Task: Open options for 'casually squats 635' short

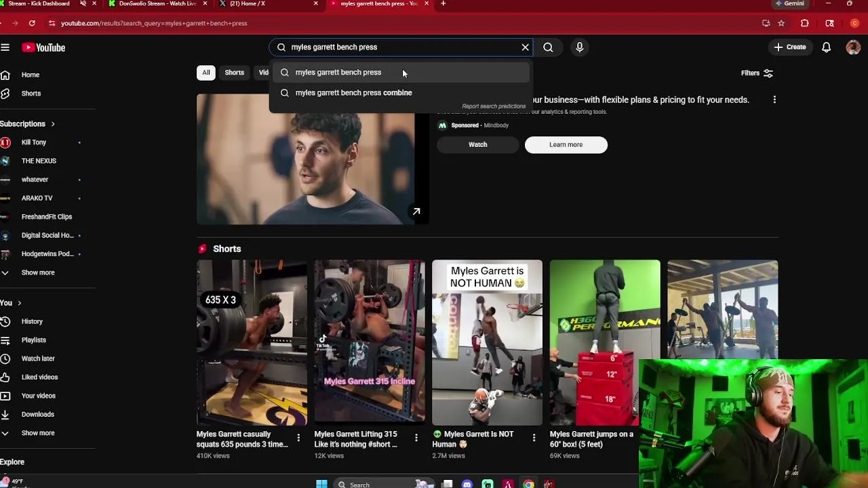Action: click(298, 438)
